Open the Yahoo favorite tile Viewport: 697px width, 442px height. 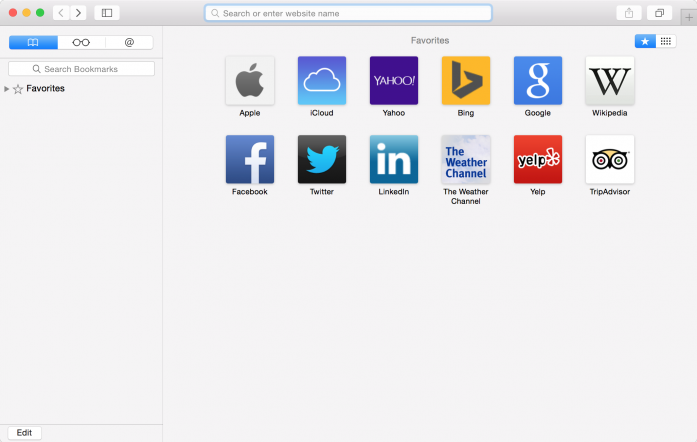(x=394, y=80)
